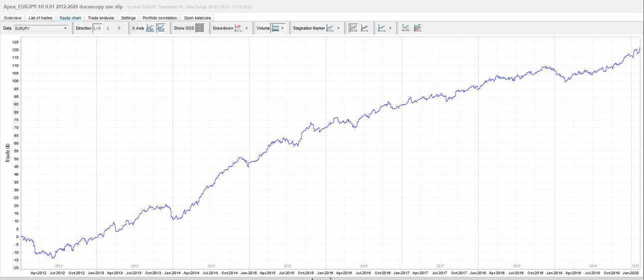This screenshot has width=644, height=280.
Task: Open the Volume dropdown arrow
Action: click(283, 28)
